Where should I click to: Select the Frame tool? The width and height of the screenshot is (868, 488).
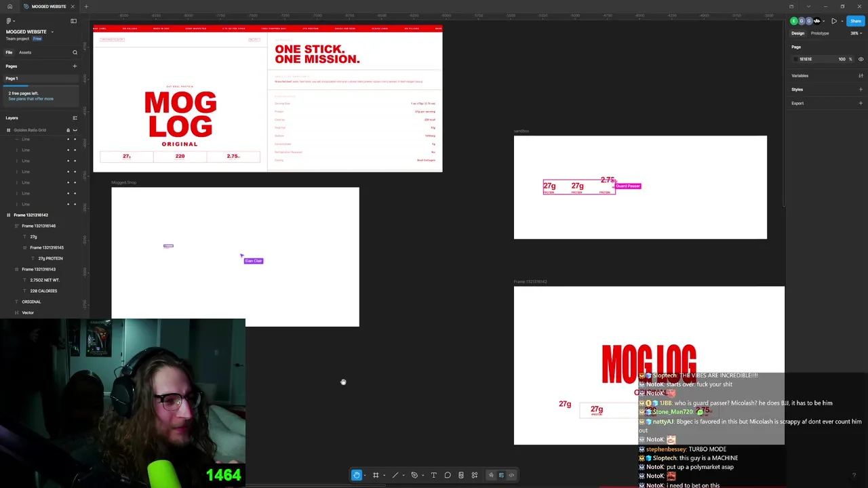(376, 475)
